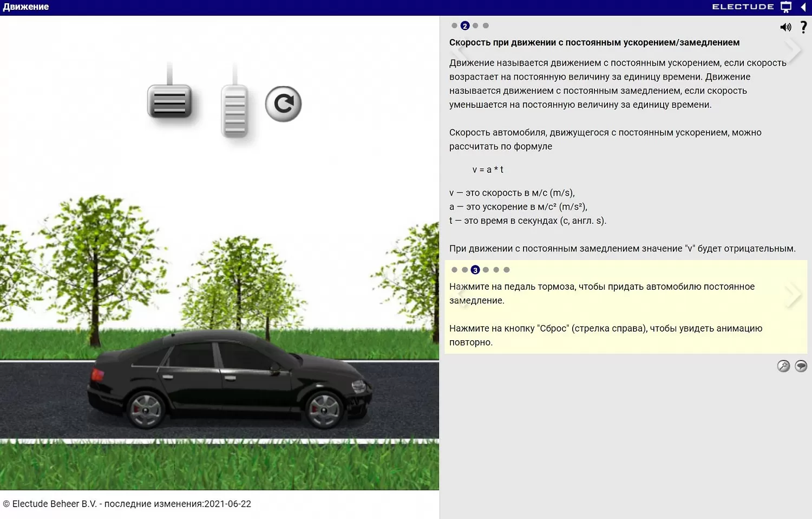Screen dimensions: 812x519
Task: Select step dot 3 in the yellow task box
Action: click(x=475, y=269)
